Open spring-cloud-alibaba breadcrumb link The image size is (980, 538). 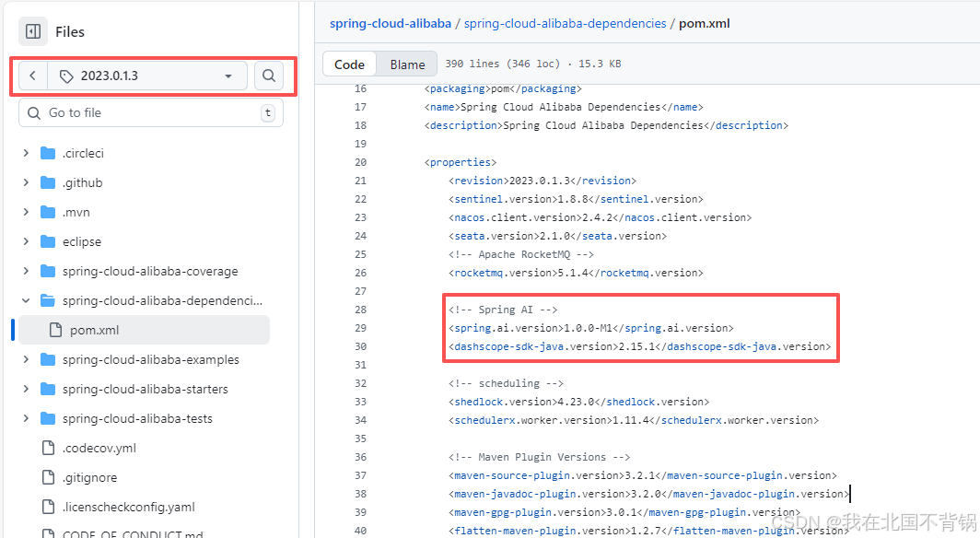[391, 23]
